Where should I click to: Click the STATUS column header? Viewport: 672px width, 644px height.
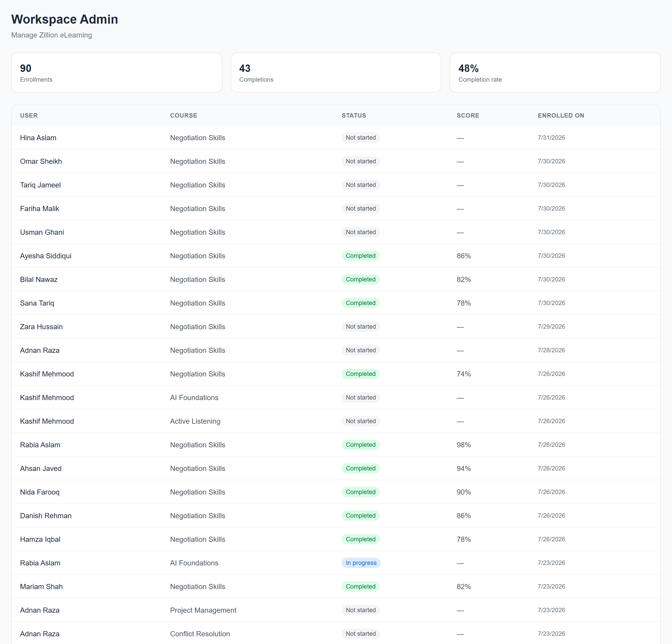(x=354, y=116)
